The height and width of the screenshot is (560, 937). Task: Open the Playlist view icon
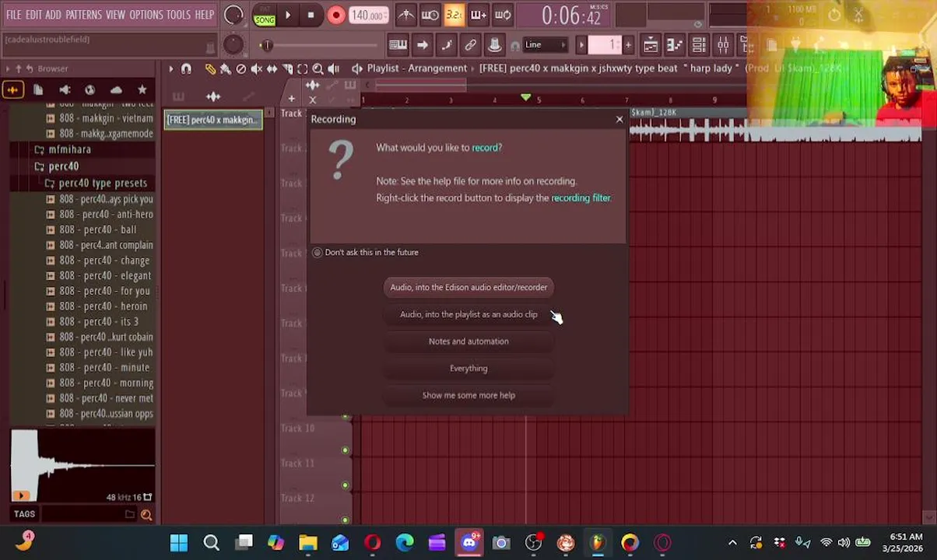(x=651, y=45)
